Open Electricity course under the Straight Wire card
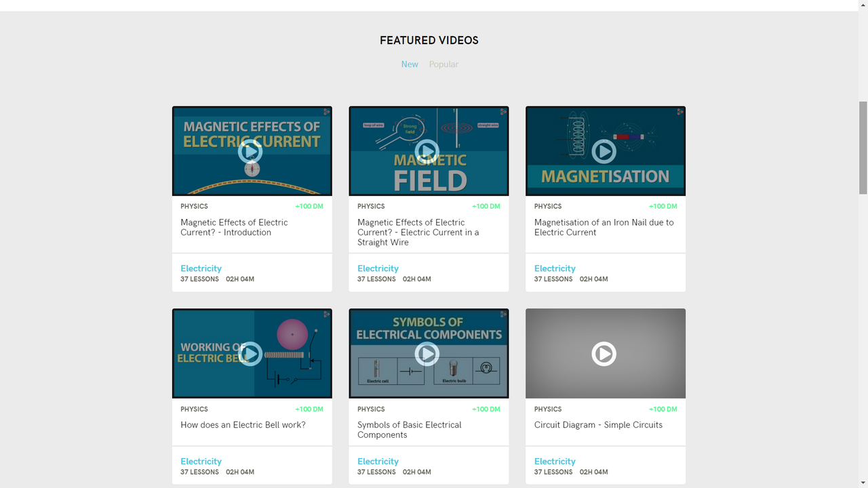Image resolution: width=868 pixels, height=488 pixels. tap(378, 268)
